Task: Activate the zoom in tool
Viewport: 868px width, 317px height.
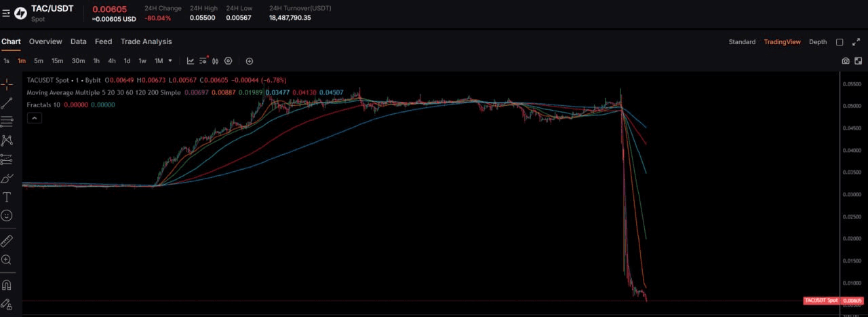Action: (7, 259)
